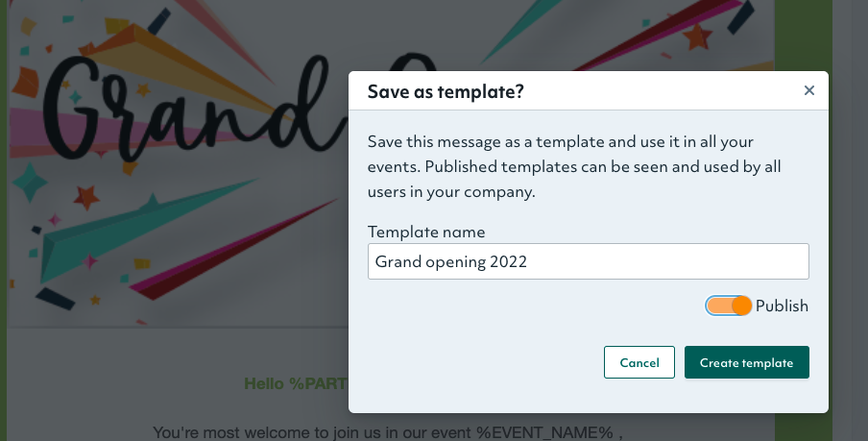Click the magenta streamer in banner artwork
The height and width of the screenshot is (441, 868).
pyautogui.click(x=232, y=249)
